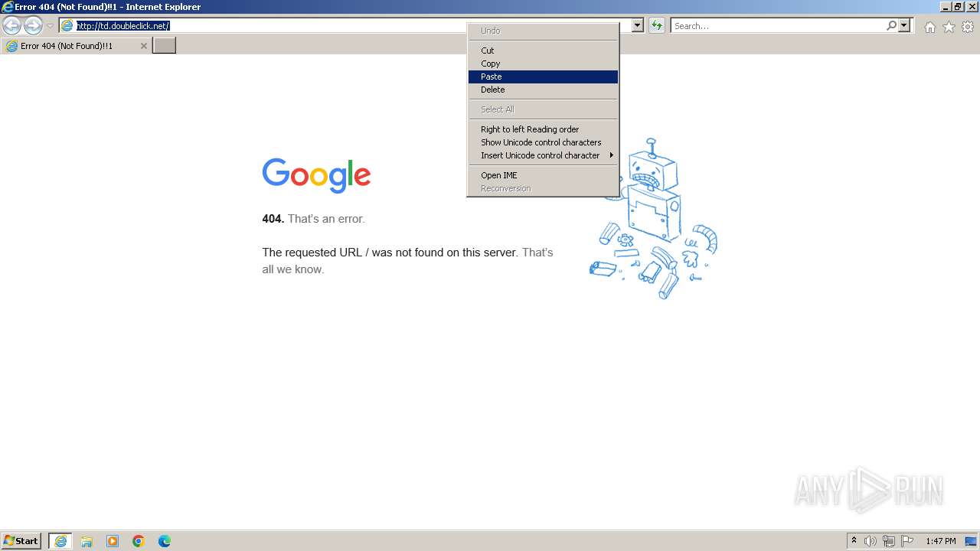Click the address bar URL field
This screenshot has height=551, width=980.
(345, 25)
